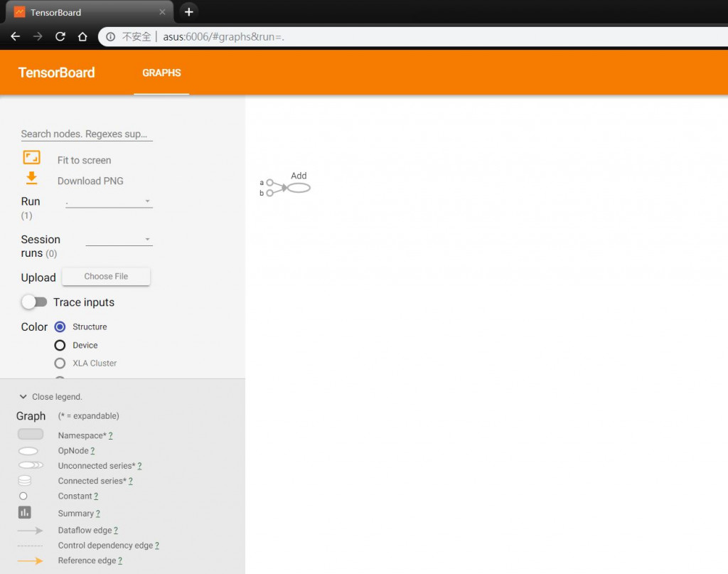Click the Namespace legend rectangle icon
The height and width of the screenshot is (574, 728).
click(x=30, y=434)
